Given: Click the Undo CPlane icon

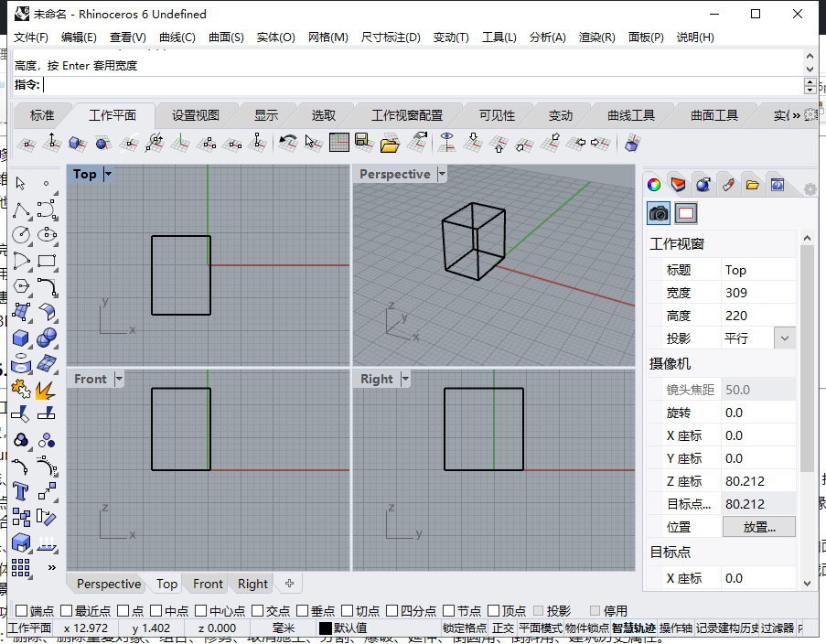Looking at the screenshot, I should pos(287,143).
